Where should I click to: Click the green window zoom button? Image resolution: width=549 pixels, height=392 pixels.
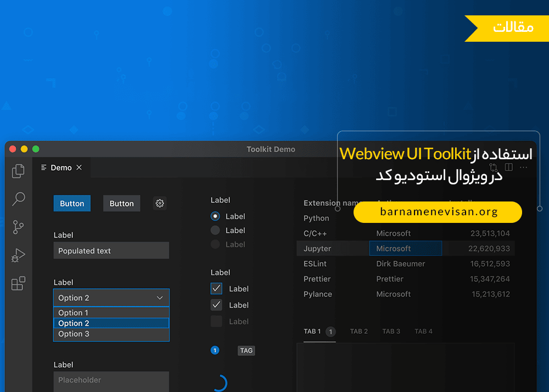[x=36, y=149]
